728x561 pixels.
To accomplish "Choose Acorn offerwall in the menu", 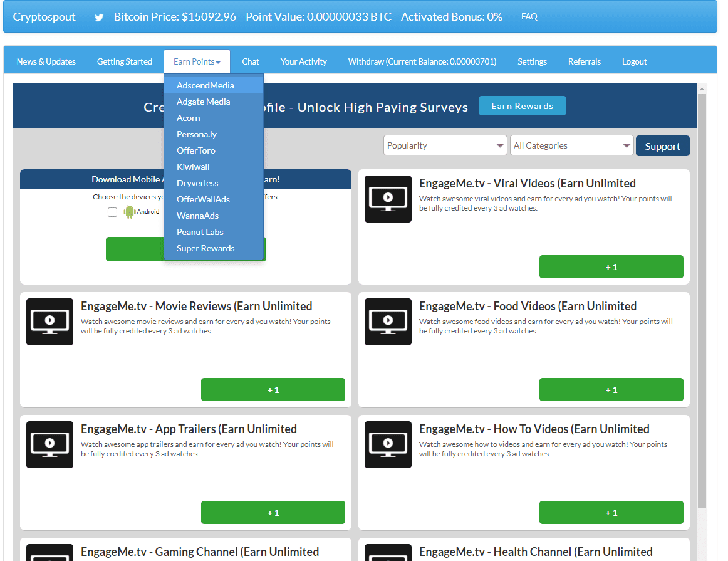I will [214, 118].
